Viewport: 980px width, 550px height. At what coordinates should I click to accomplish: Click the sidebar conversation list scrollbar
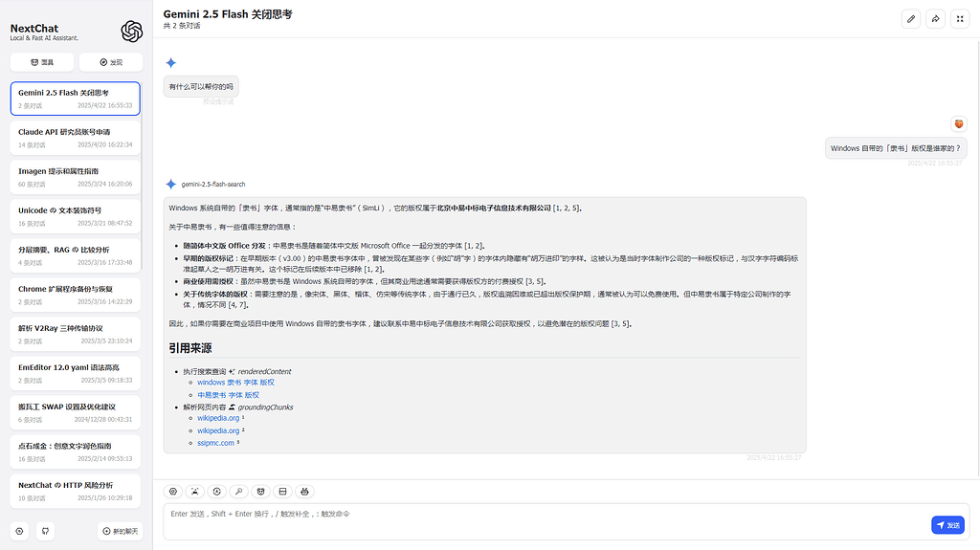click(x=142, y=175)
